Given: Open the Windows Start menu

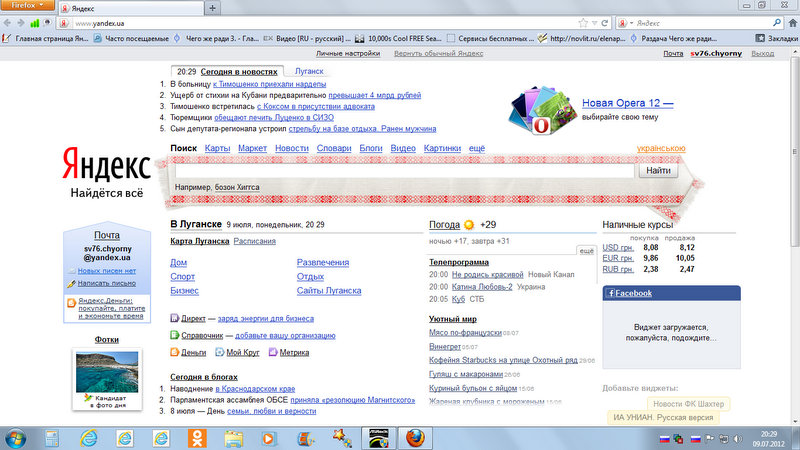Looking at the screenshot, I should 15,438.
